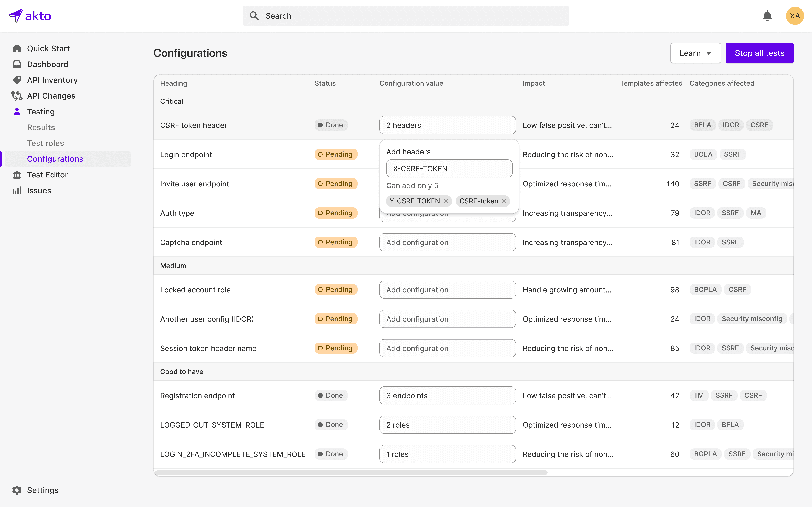Click the Dashboard inbox icon
The height and width of the screenshot is (507, 812).
[x=17, y=64]
